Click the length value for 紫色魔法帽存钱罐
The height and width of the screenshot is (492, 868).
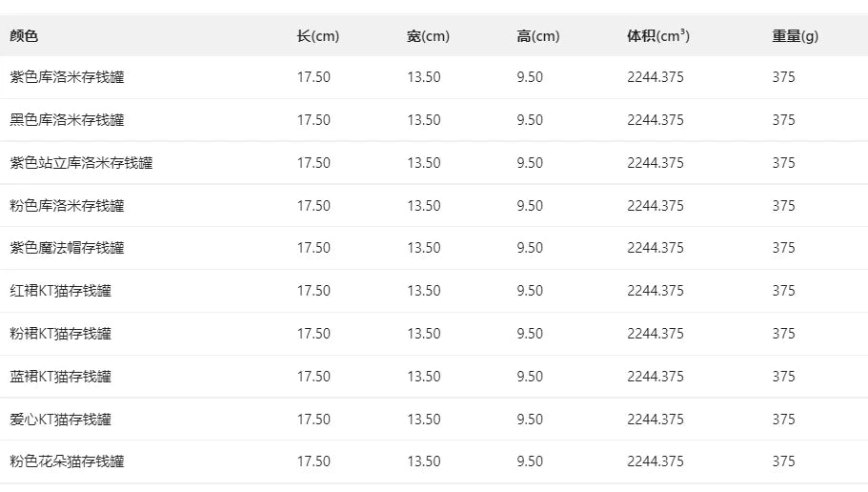point(313,248)
